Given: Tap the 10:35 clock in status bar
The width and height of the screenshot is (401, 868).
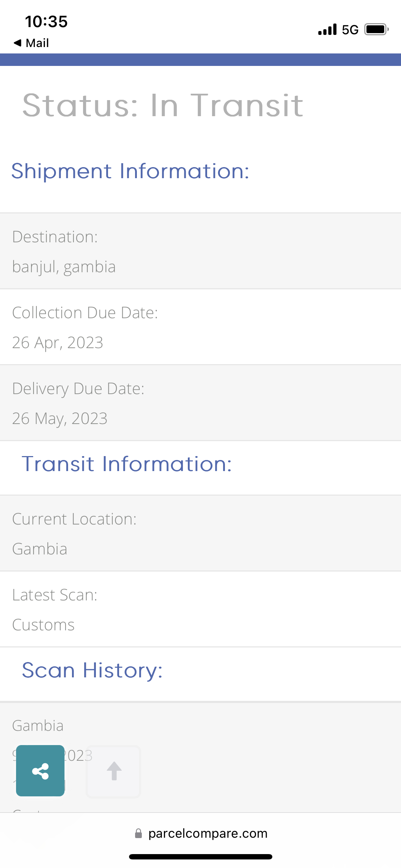Looking at the screenshot, I should point(46,22).
